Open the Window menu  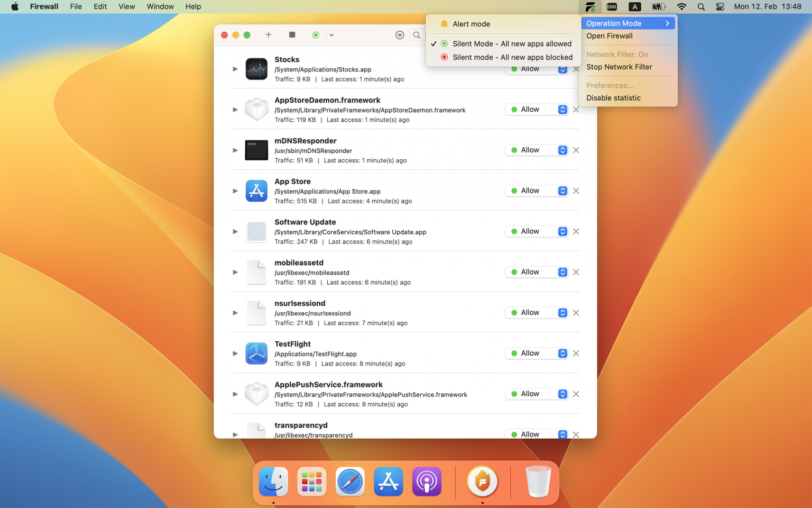point(160,6)
